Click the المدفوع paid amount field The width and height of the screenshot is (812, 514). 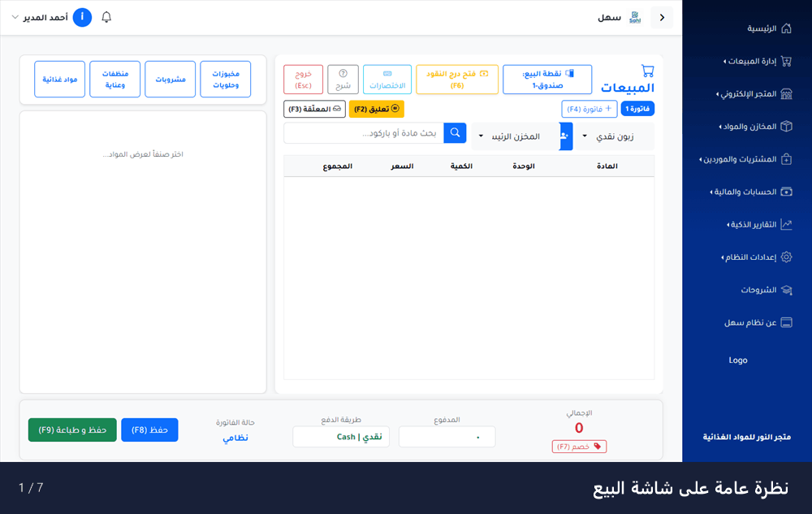tap(447, 437)
